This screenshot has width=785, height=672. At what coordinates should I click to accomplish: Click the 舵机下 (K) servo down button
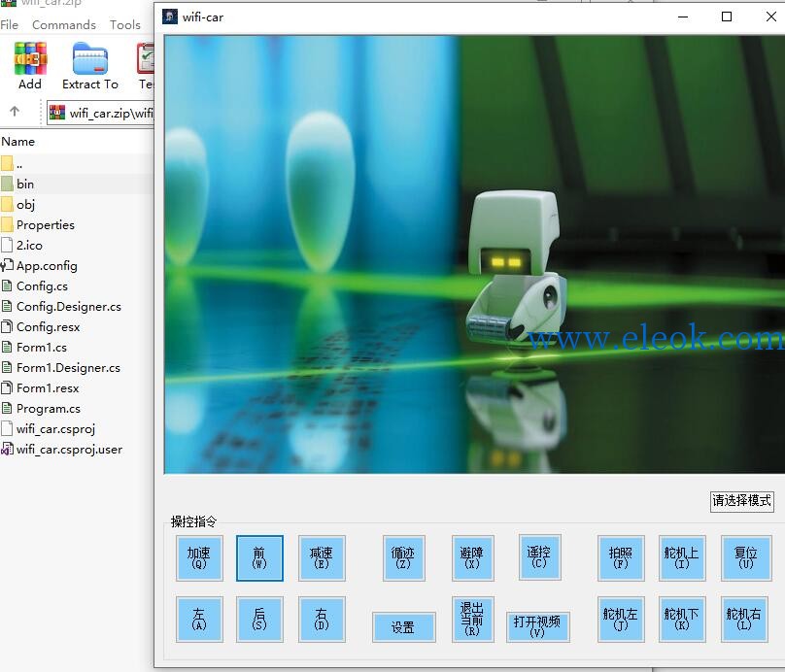[x=682, y=619]
